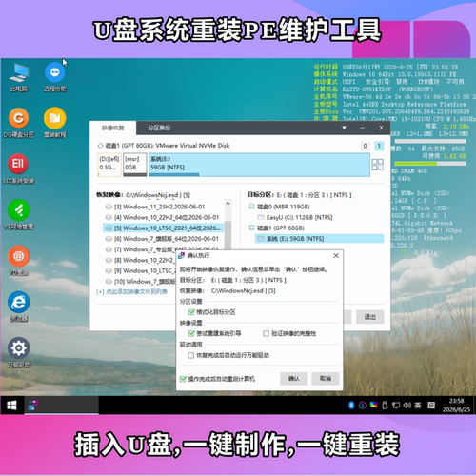Select the 磁盘1 (GPT 60GB) radio button
This screenshot has height=476, width=476.
click(x=100, y=146)
